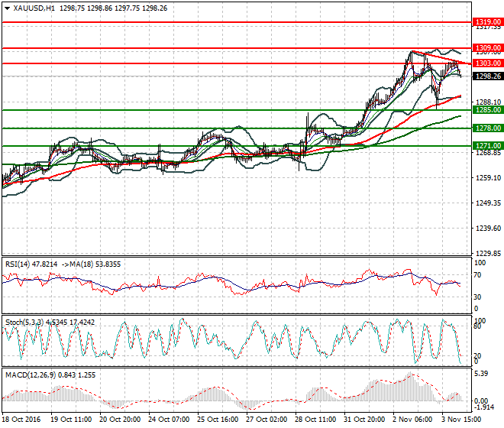Click the 25 Oct 16:00 time label
This screenshot has width=504, height=428.
(218, 420)
